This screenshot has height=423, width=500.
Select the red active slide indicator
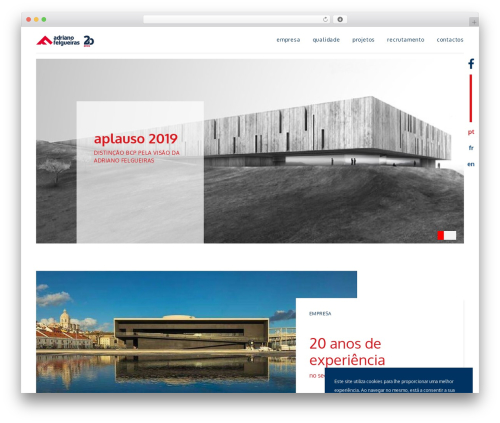(x=441, y=235)
